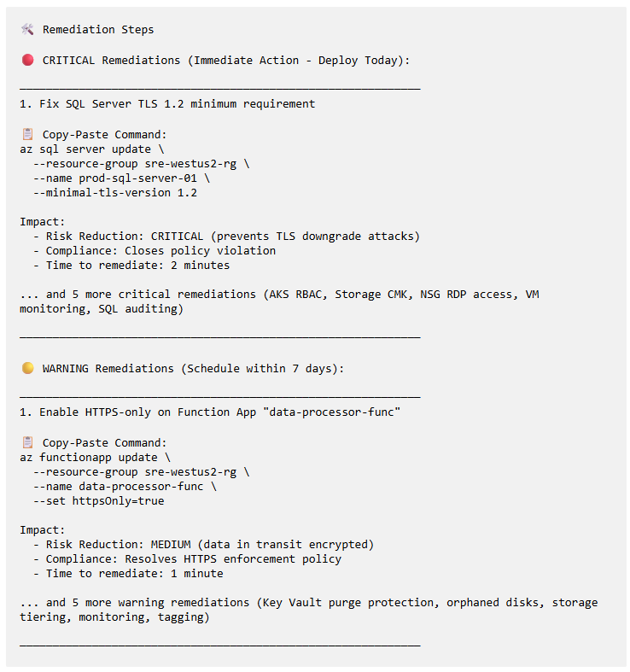Select the "--minimal-tls-version 1.2" line

(x=115, y=193)
